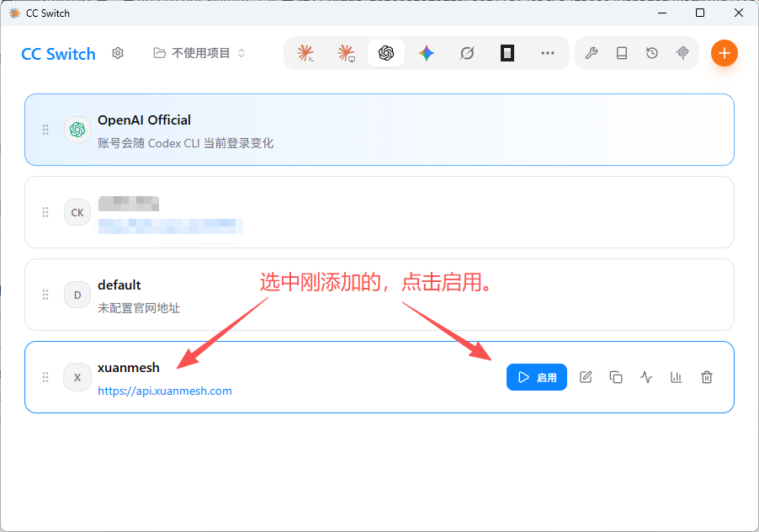Open https://api.xuanmesh.com link
Viewport: 759px width, 532px height.
tap(165, 391)
